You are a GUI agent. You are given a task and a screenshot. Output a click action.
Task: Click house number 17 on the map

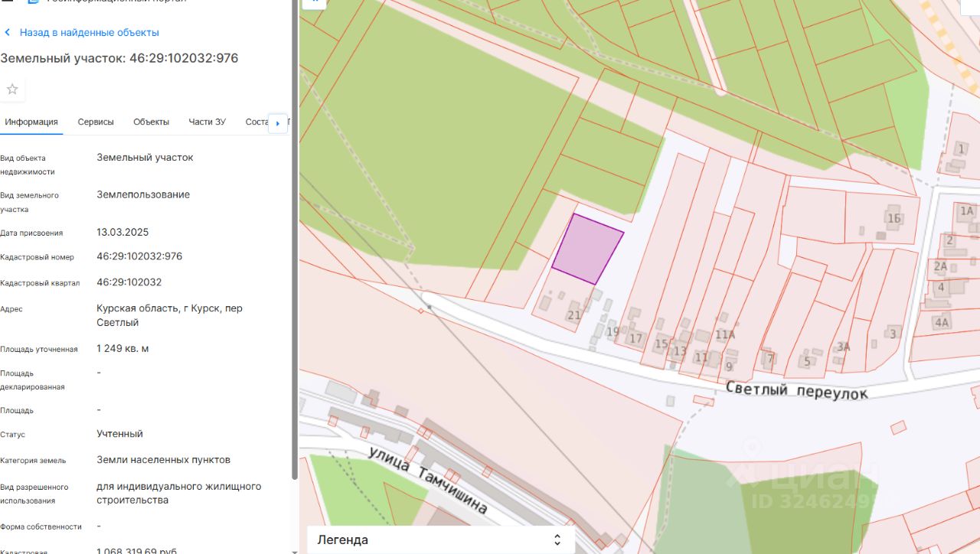point(635,338)
